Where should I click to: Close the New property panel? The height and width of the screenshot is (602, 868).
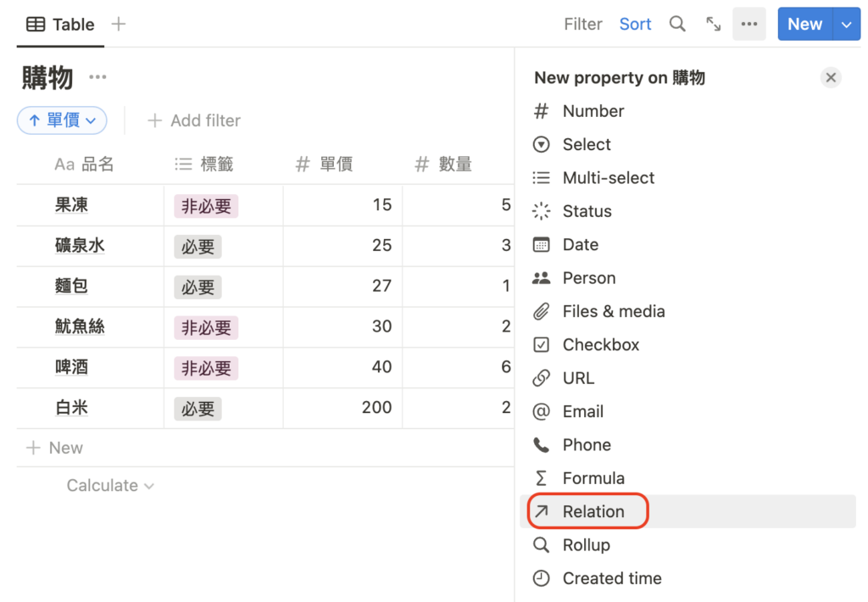tap(831, 77)
